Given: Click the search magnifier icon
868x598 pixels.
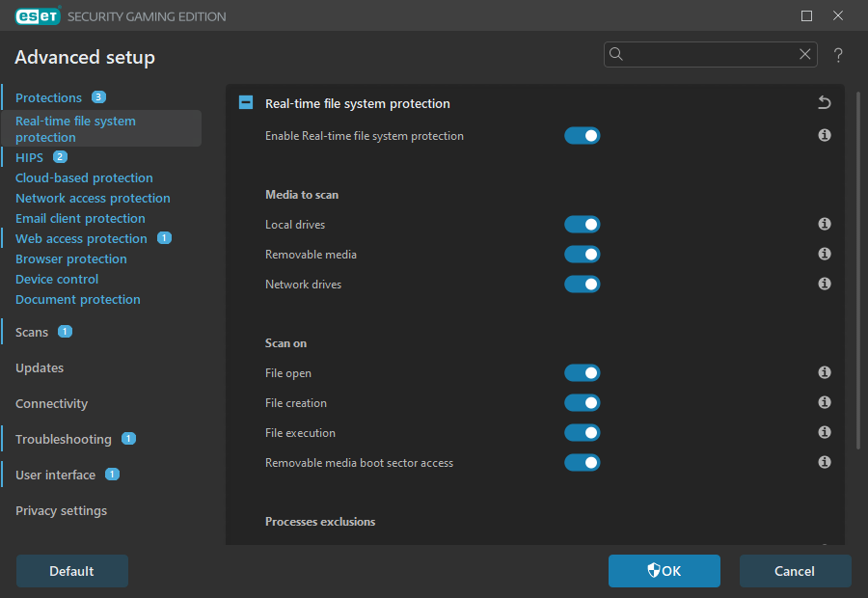Looking at the screenshot, I should tap(616, 54).
